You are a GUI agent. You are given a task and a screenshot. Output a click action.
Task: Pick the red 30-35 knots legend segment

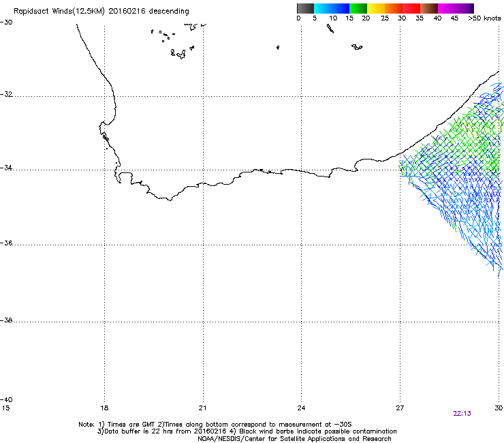point(411,8)
